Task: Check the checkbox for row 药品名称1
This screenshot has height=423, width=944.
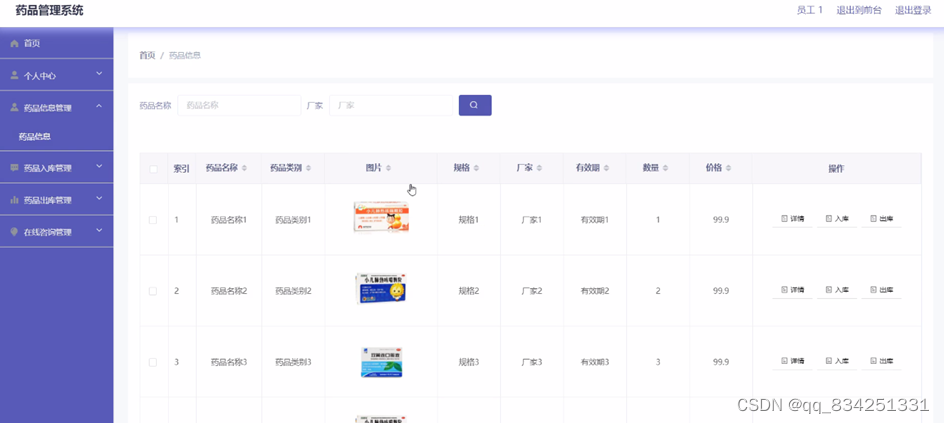Action: pos(153,220)
